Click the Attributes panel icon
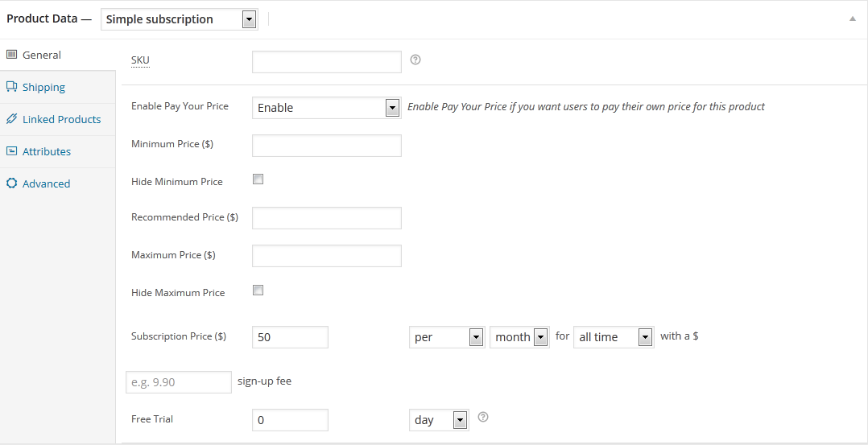The height and width of the screenshot is (445, 868). [11, 151]
